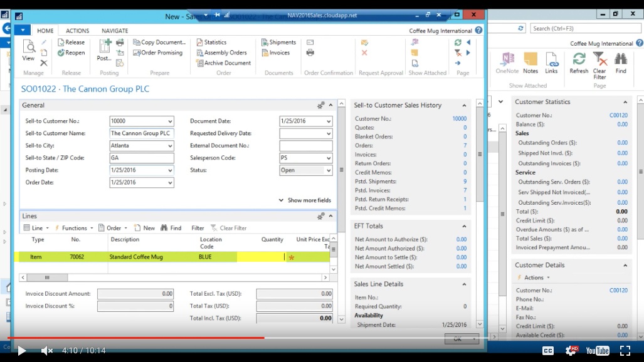Click New in Lines toolbar
644x362 pixels.
tap(145, 228)
